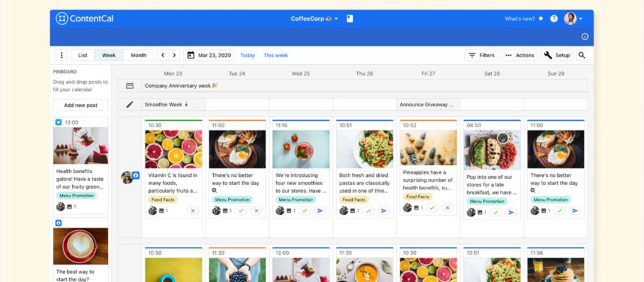Image resolution: width=644 pixels, height=282 pixels.
Task: Open the pinboard Twitter 12:00 post image
Action: 80,145
